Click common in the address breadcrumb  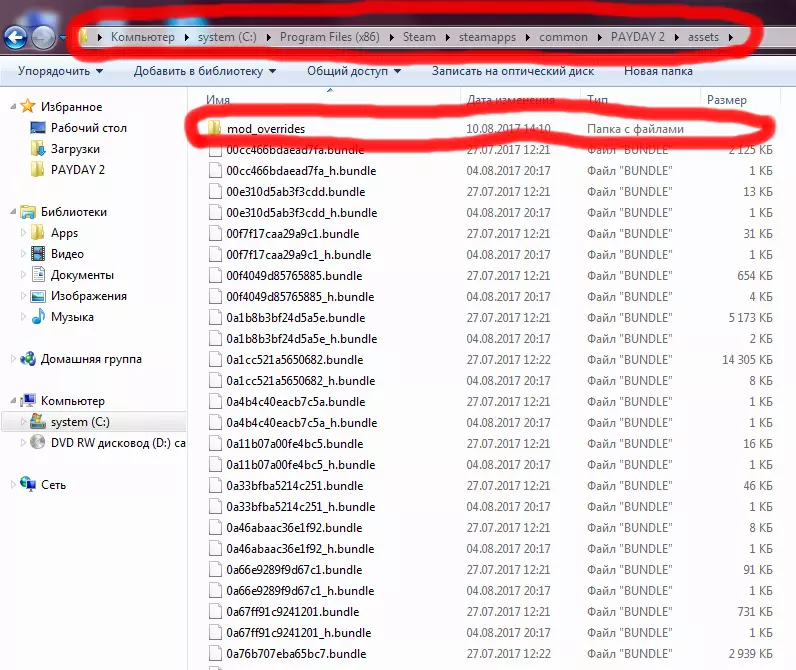[563, 37]
